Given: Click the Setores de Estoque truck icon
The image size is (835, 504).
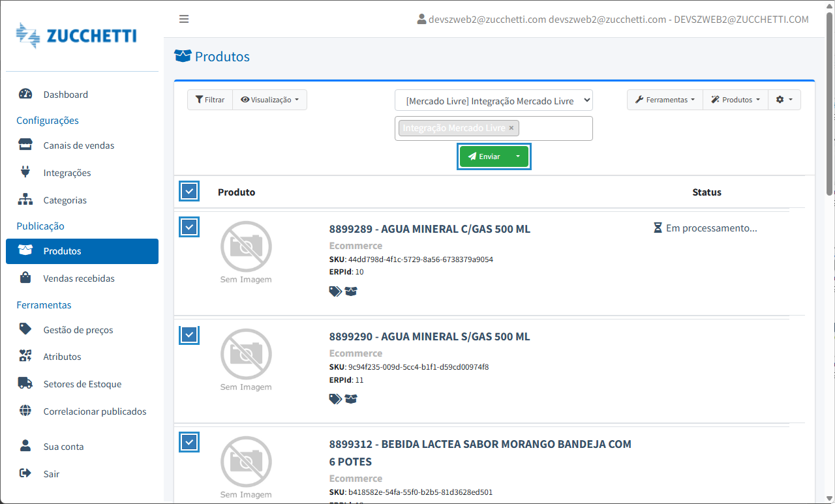Looking at the screenshot, I should 25,383.
